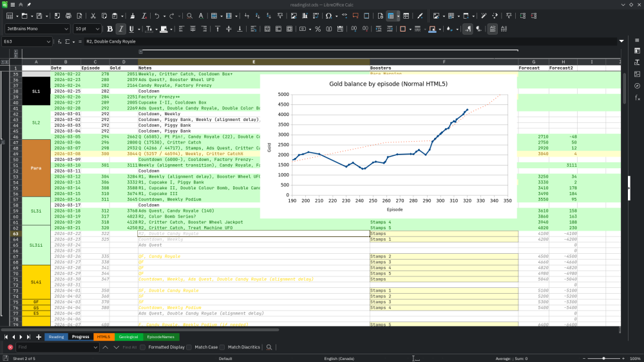Click the Cut scissors icon
Image resolution: width=644 pixels, height=362 pixels.
click(x=93, y=16)
